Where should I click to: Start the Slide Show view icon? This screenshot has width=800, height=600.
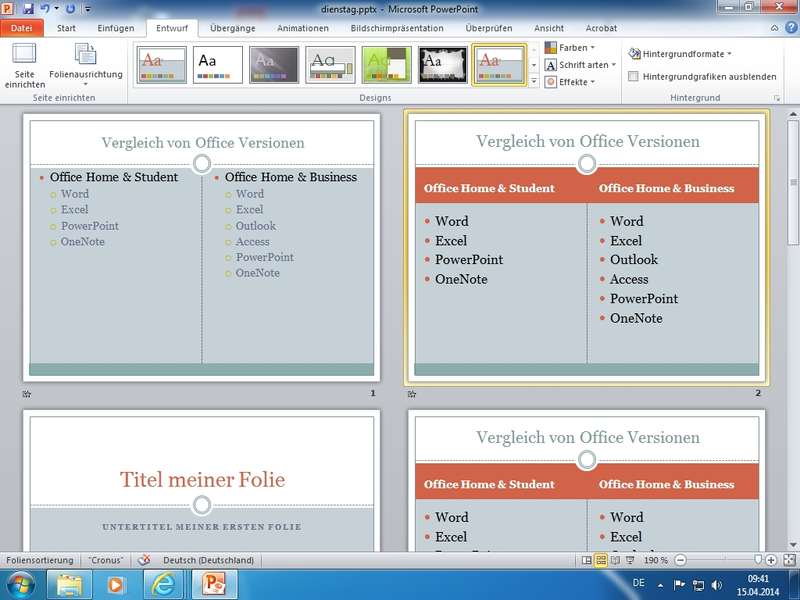point(630,560)
